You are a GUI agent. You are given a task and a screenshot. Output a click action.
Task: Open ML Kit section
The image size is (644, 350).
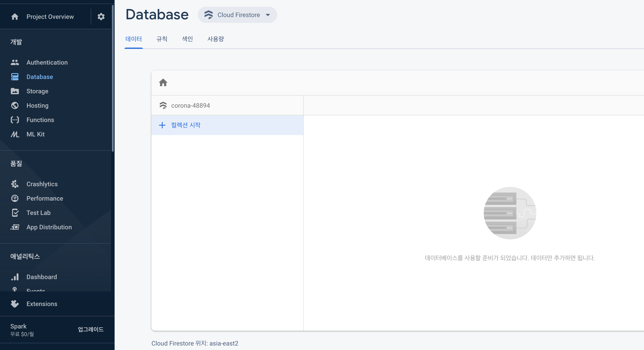point(36,134)
